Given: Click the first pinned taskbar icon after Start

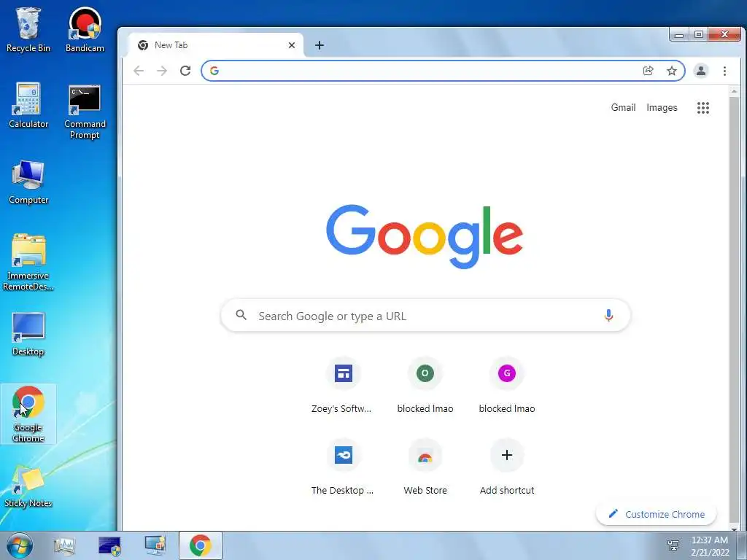Looking at the screenshot, I should (x=64, y=545).
